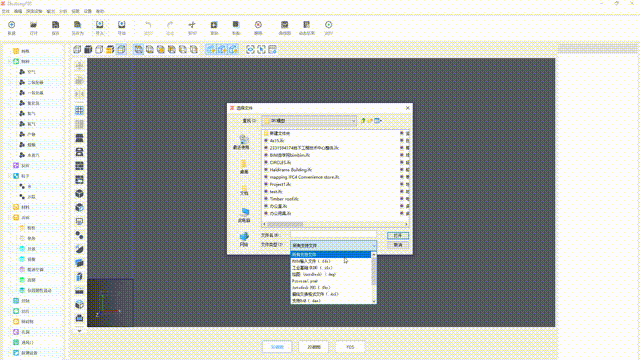
Task: Select the Timber roof.ifc file
Action: [x=284, y=199]
